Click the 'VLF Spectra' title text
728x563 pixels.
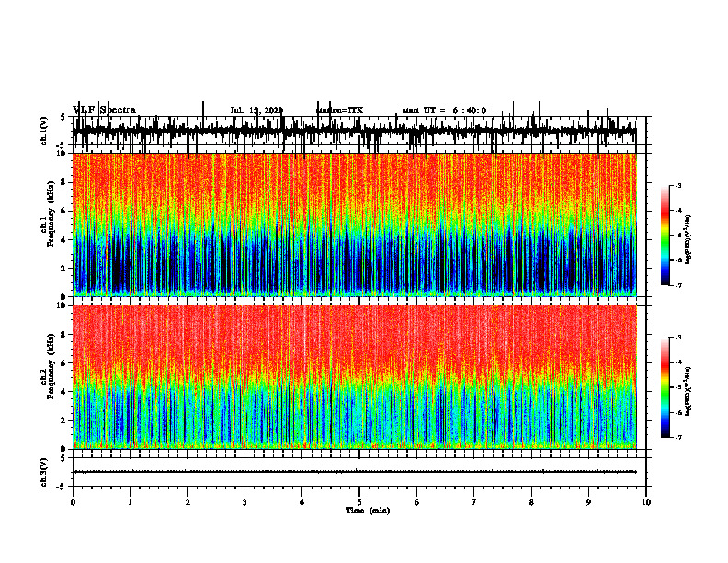tap(104, 110)
